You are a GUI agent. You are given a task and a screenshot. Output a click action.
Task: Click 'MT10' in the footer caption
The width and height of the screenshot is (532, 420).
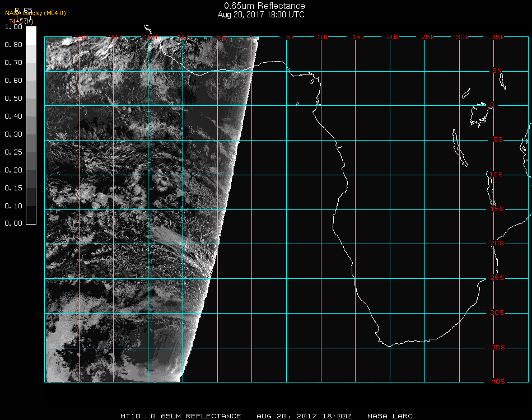(x=130, y=416)
